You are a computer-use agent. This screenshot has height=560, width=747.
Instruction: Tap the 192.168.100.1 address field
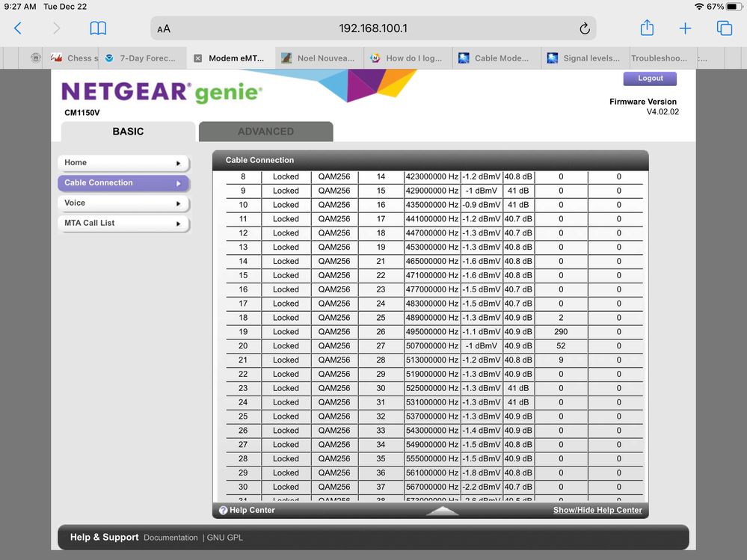(x=373, y=28)
